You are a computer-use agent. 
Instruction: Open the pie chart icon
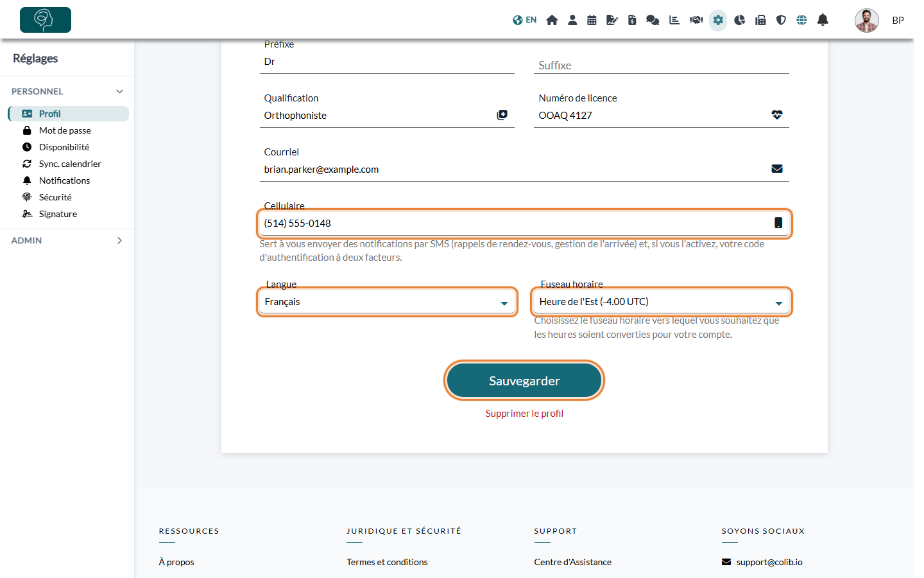740,20
